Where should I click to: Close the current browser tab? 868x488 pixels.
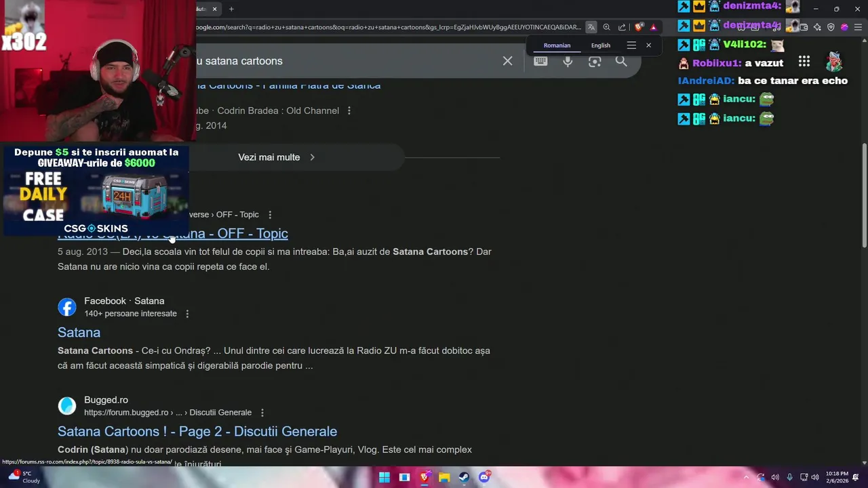(x=215, y=9)
